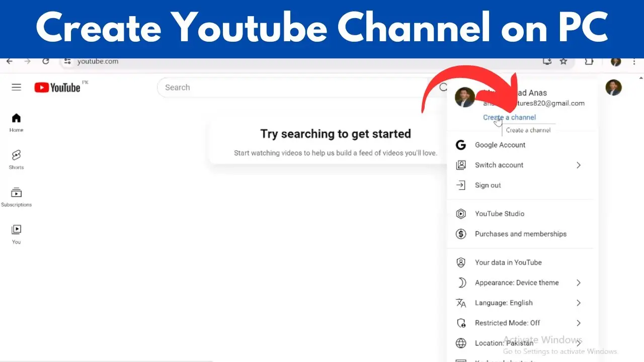Viewport: 644px width, 362px height.
Task: Click the YouTube account avatar top right
Action: click(614, 87)
